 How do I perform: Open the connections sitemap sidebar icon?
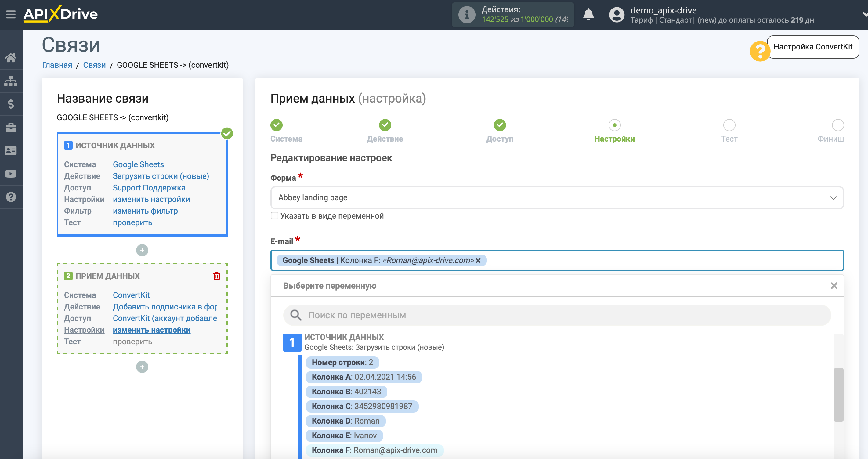(x=11, y=81)
